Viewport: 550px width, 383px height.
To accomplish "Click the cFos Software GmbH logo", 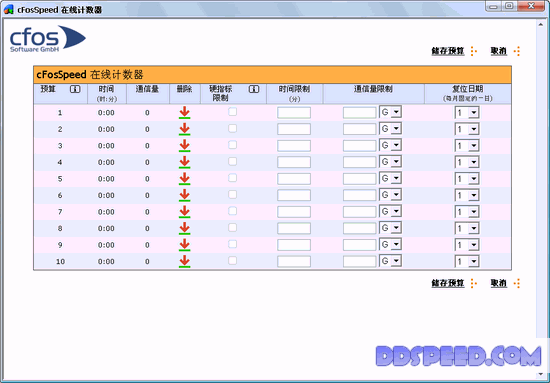I will click(x=48, y=39).
